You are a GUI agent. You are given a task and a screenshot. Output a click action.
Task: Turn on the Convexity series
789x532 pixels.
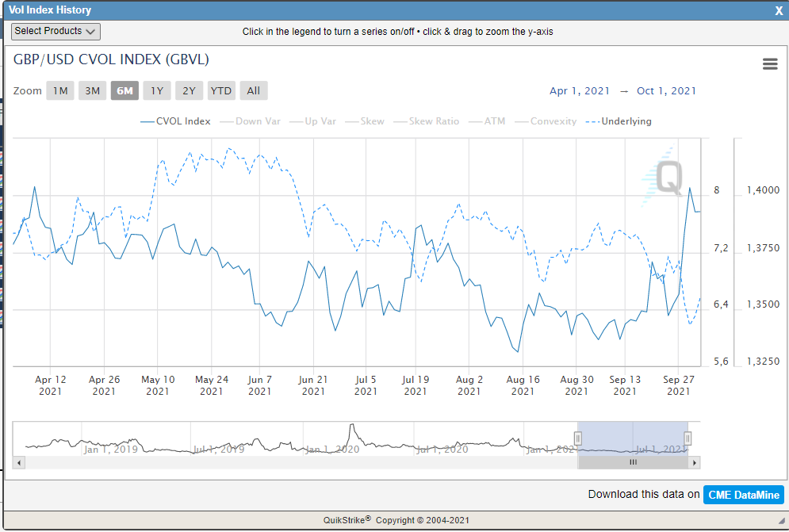pyautogui.click(x=547, y=121)
